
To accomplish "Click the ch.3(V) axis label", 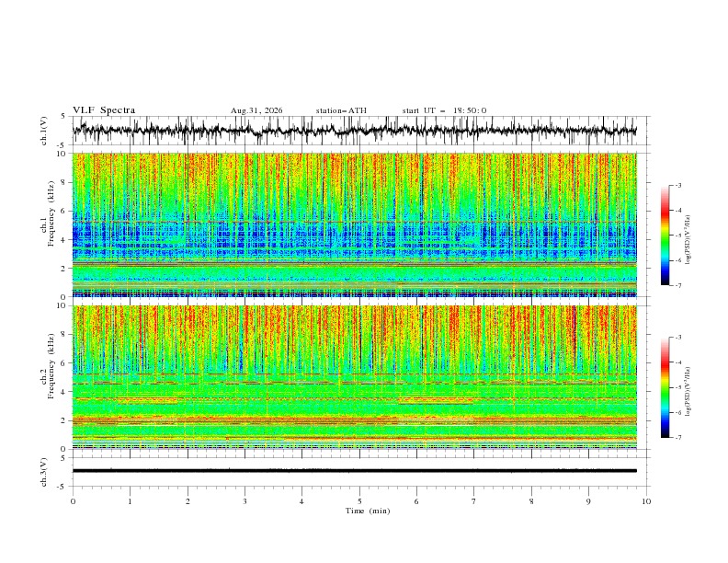I will click(44, 472).
